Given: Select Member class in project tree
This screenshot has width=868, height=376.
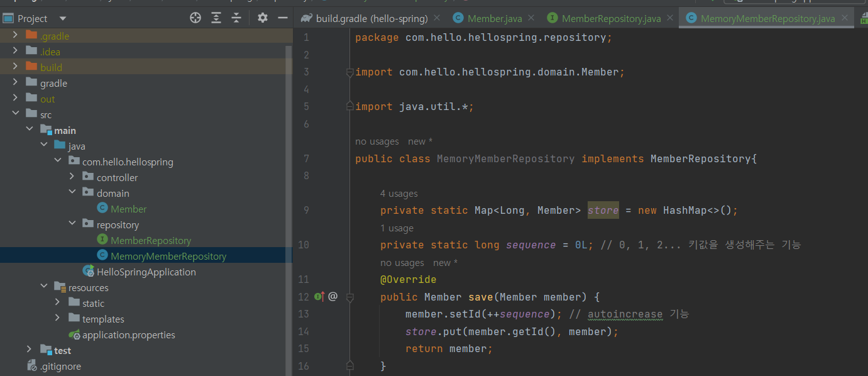Looking at the screenshot, I should (x=128, y=209).
